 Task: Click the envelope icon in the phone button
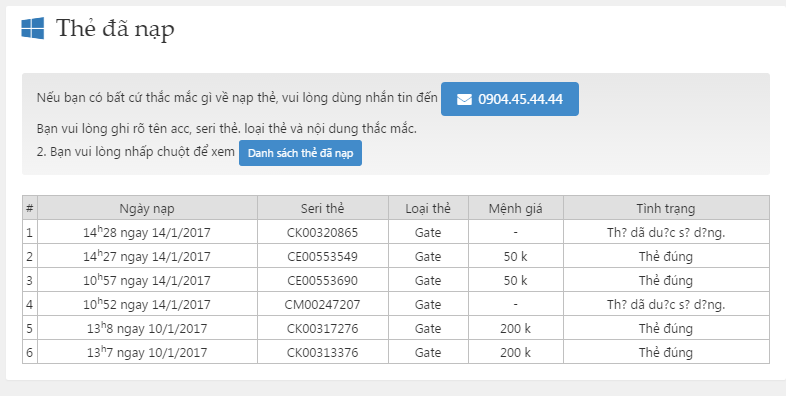click(x=464, y=99)
